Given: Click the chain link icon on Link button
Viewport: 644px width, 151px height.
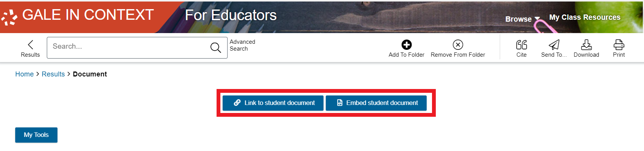Looking at the screenshot, I should (x=237, y=103).
